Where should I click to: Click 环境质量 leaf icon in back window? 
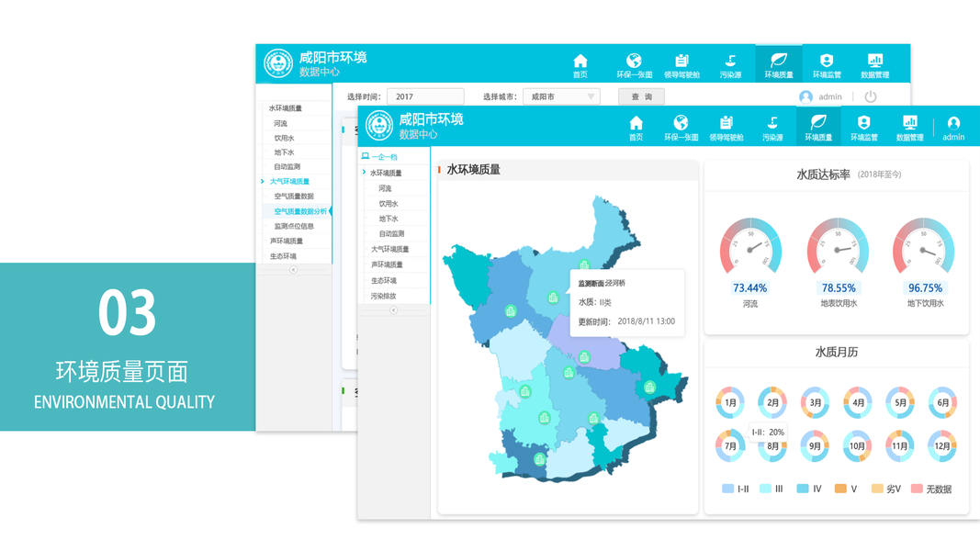(779, 60)
